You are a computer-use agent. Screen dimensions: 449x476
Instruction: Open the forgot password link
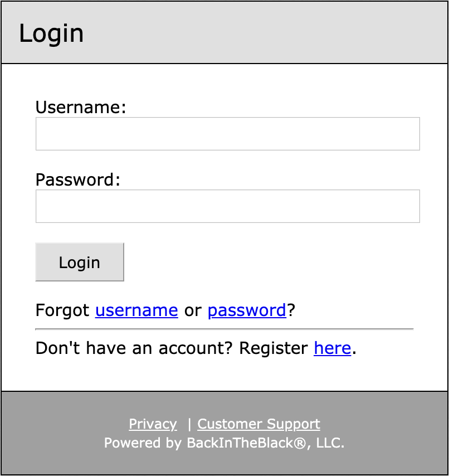(247, 310)
